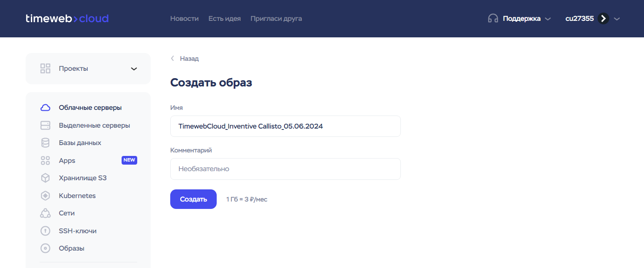The height and width of the screenshot is (268, 644).
Task: Focus the Комментарий text field
Action: [285, 169]
